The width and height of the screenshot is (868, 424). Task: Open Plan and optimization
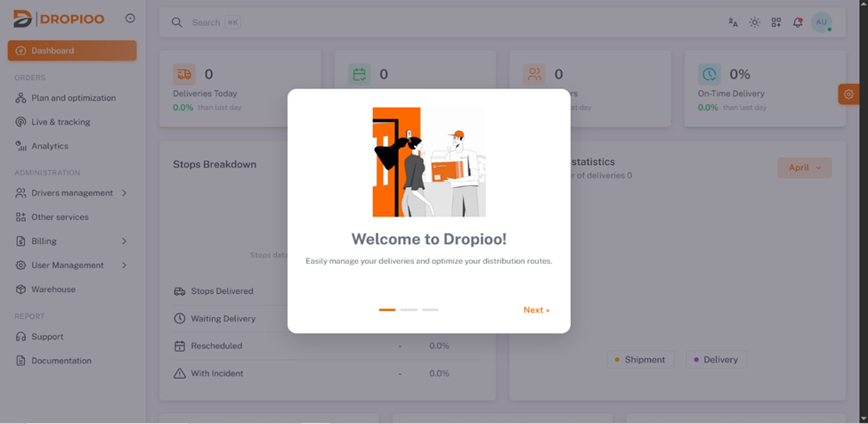[72, 98]
